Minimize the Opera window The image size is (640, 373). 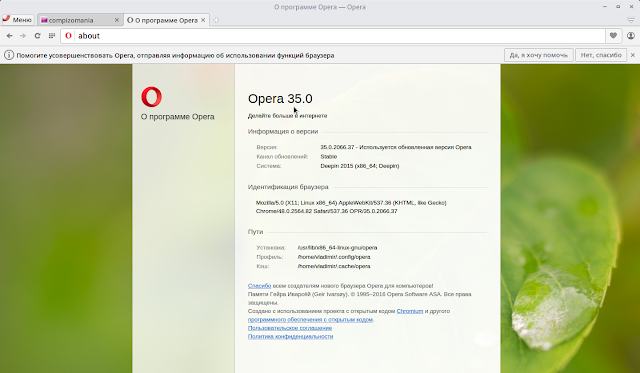[x=605, y=7]
